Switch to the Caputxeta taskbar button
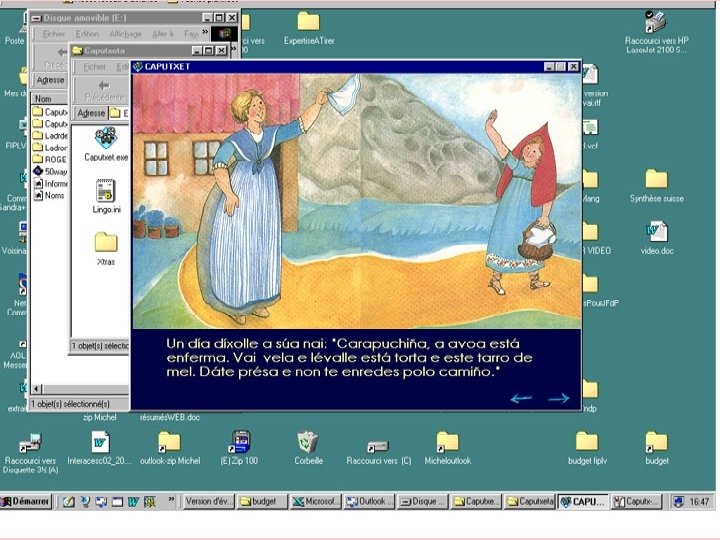 click(530, 501)
